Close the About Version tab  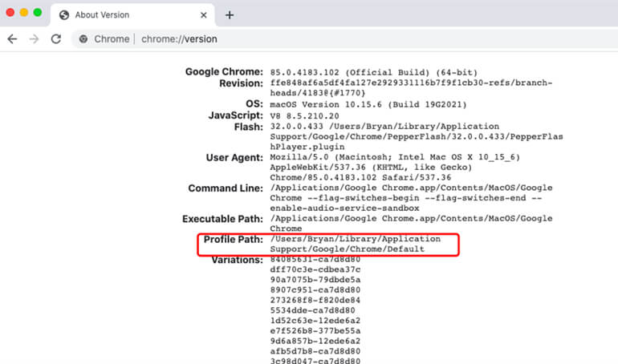point(203,15)
